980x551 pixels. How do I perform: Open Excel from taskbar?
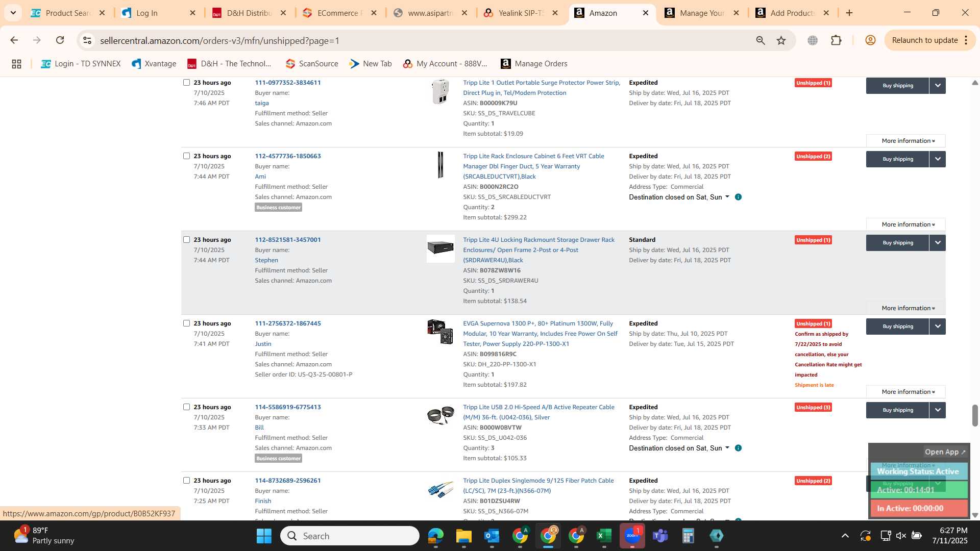[604, 536]
